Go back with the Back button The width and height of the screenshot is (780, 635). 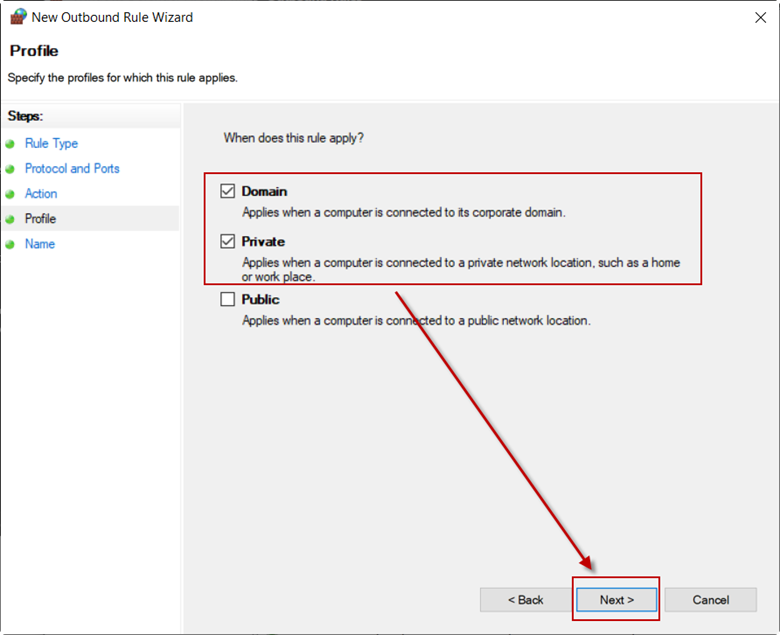pos(526,600)
